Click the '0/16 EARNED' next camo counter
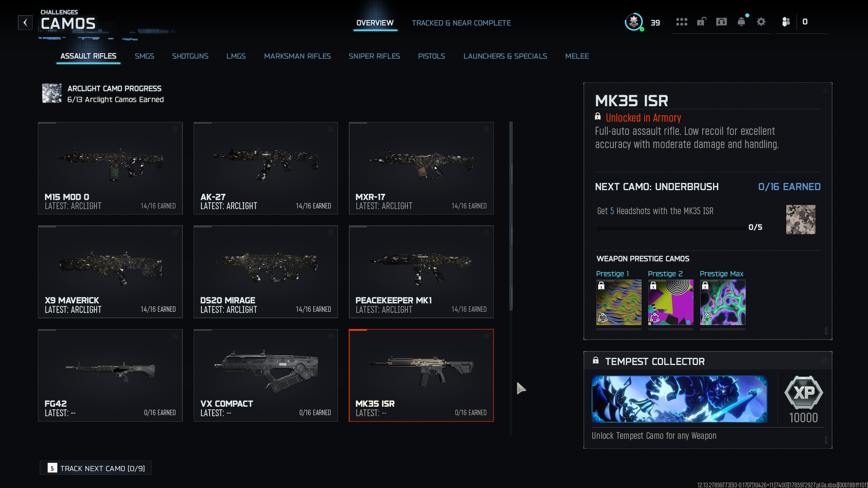 point(789,187)
